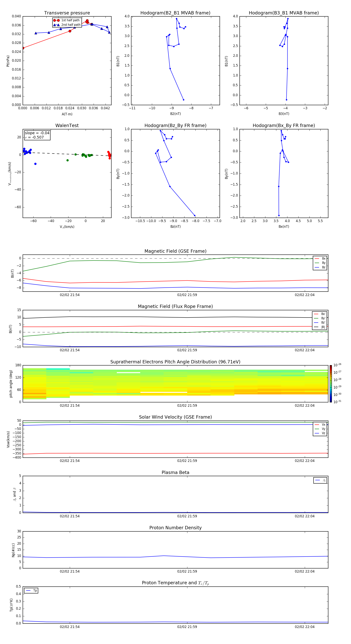Screen dimensions: 351x644
Task: Click the black |B| legend line sample
Action: coord(316,327)
